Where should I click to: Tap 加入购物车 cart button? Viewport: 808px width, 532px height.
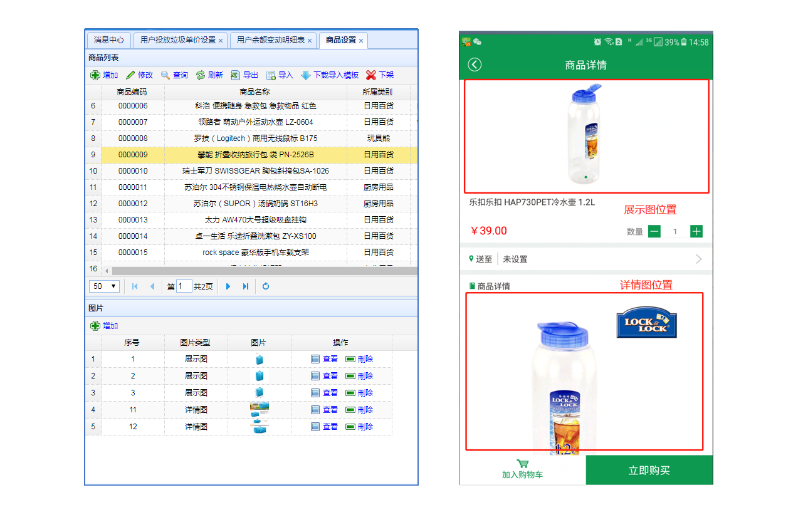click(522, 469)
